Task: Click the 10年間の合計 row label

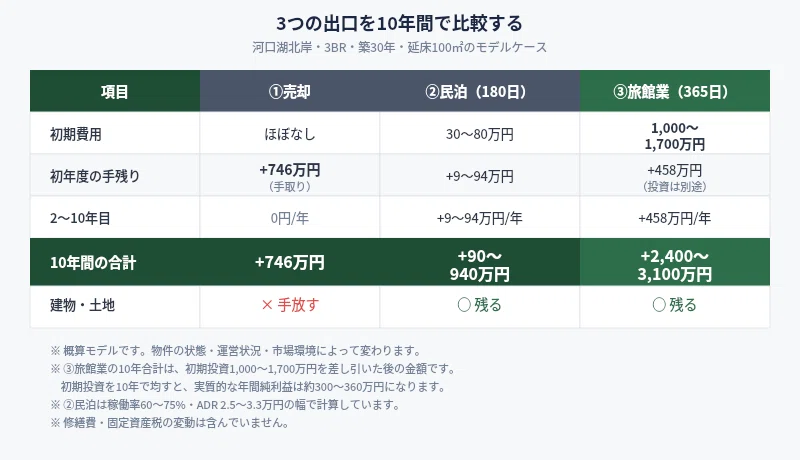Action: (93, 263)
